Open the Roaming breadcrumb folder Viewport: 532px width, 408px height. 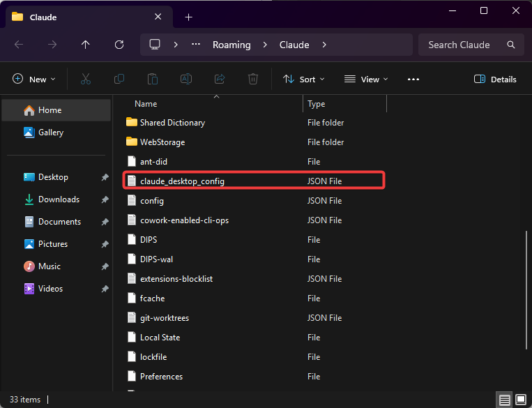click(231, 45)
